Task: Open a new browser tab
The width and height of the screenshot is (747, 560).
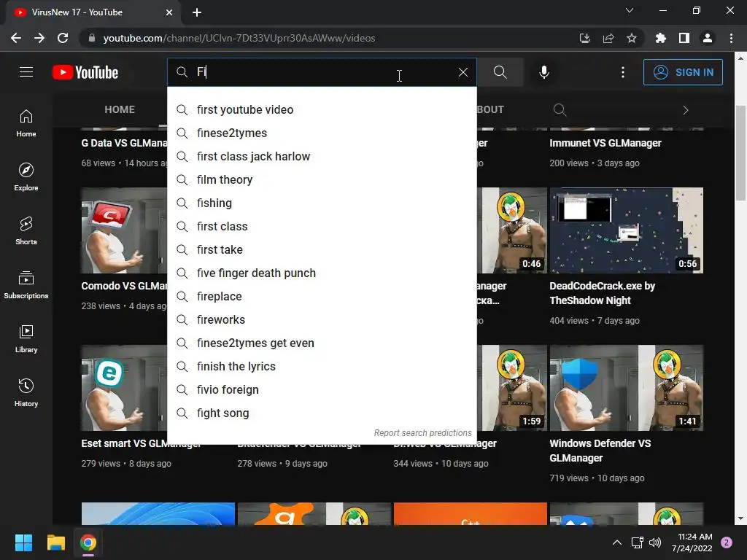Action: [x=197, y=12]
